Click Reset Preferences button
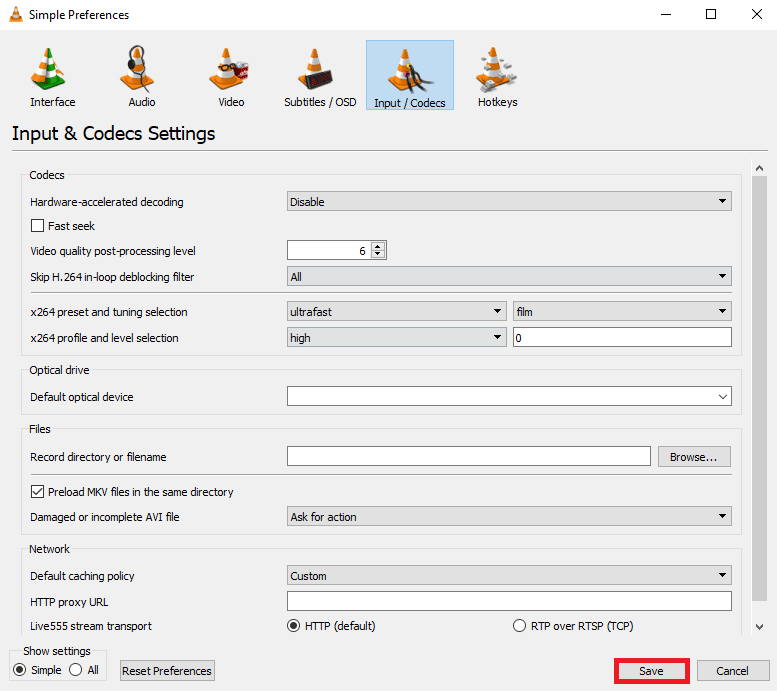Image resolution: width=777 pixels, height=691 pixels. click(167, 671)
